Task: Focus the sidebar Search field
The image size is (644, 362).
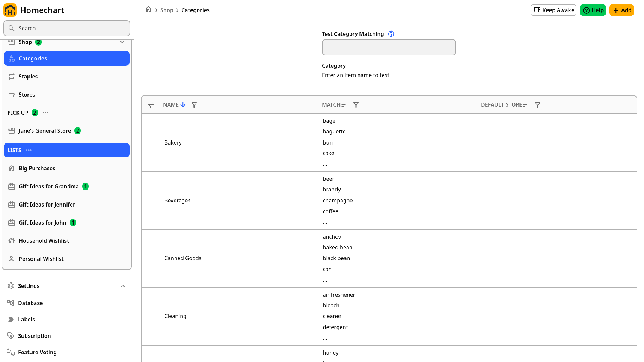Action: click(67, 28)
